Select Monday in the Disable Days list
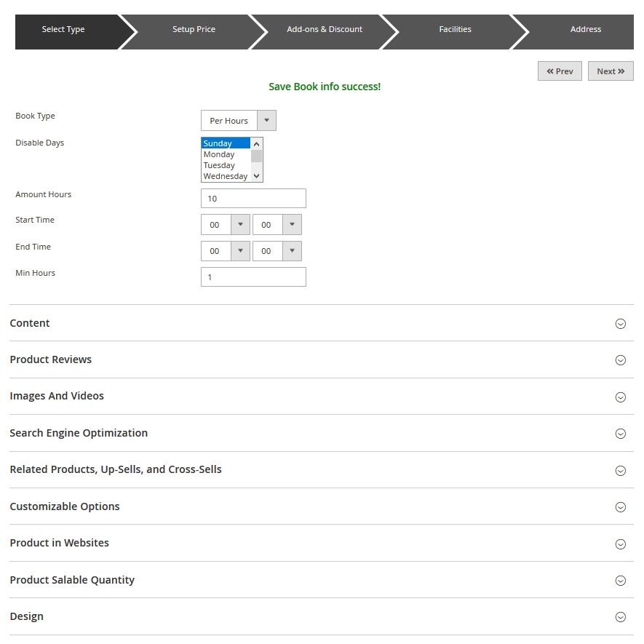644x644 pixels. pyautogui.click(x=219, y=154)
